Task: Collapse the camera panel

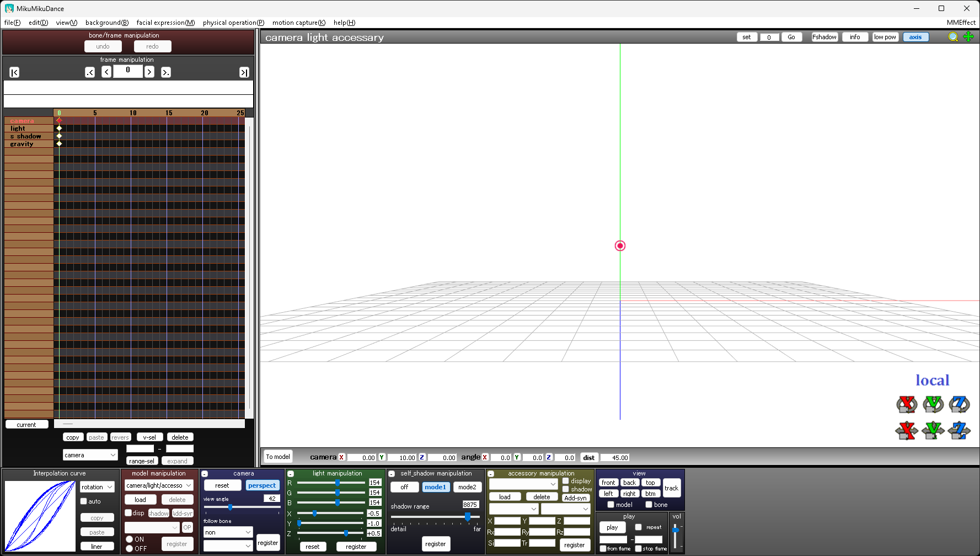Action: point(205,474)
